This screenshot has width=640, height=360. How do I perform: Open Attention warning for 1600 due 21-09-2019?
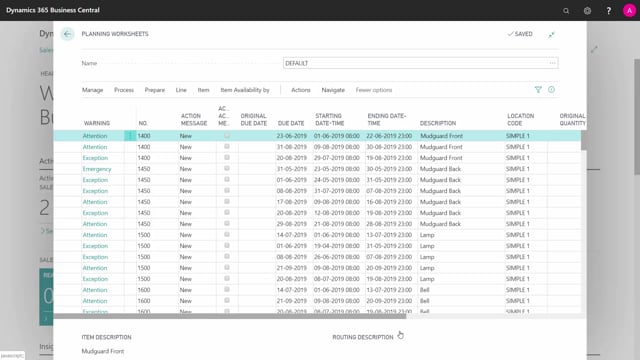click(95, 301)
